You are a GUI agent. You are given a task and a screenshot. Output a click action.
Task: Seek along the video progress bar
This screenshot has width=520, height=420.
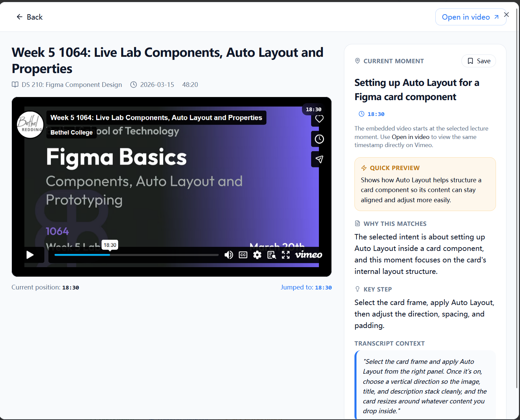136,255
